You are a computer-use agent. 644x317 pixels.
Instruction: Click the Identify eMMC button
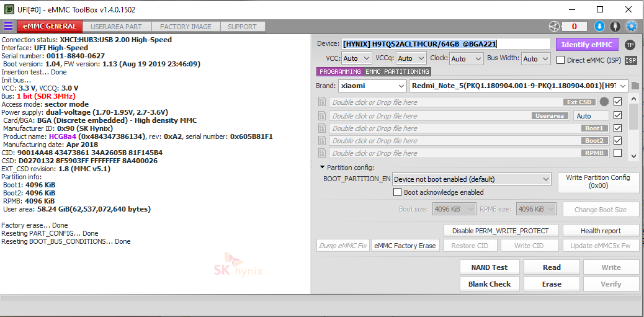tap(587, 45)
